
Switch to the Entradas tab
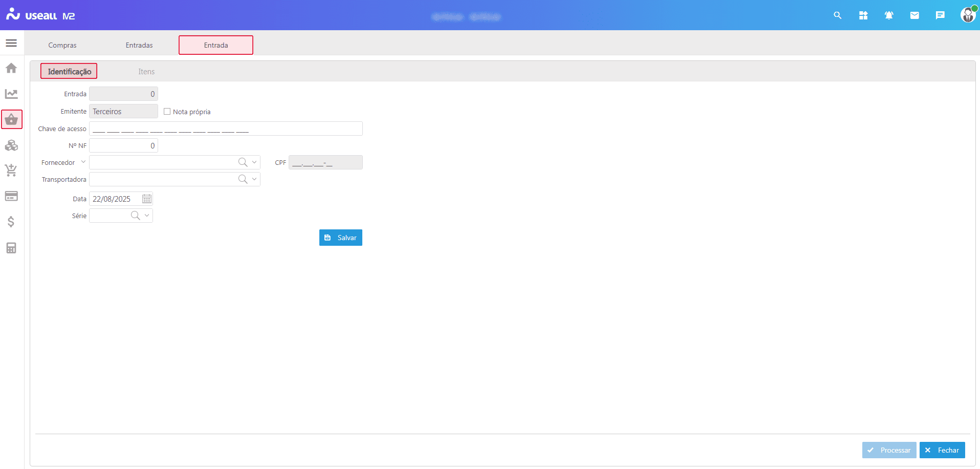139,45
